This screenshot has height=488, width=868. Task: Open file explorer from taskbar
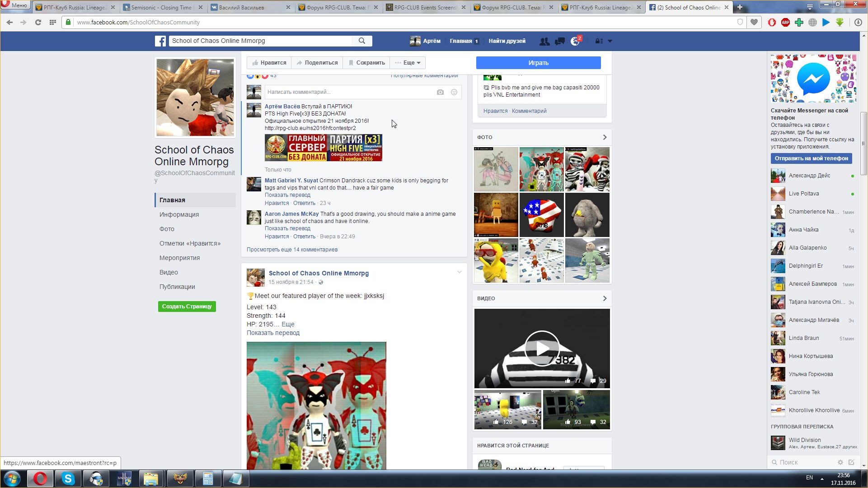click(x=151, y=479)
